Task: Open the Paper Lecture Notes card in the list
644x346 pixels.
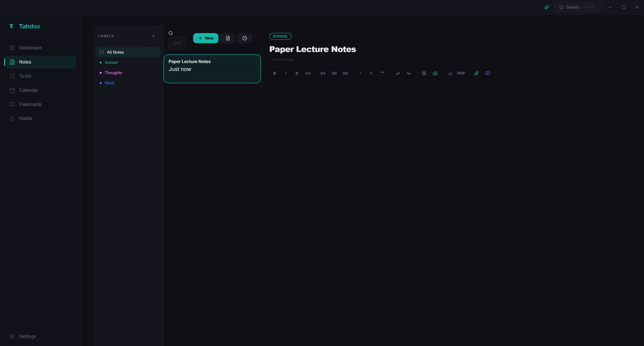Action: 212,69
